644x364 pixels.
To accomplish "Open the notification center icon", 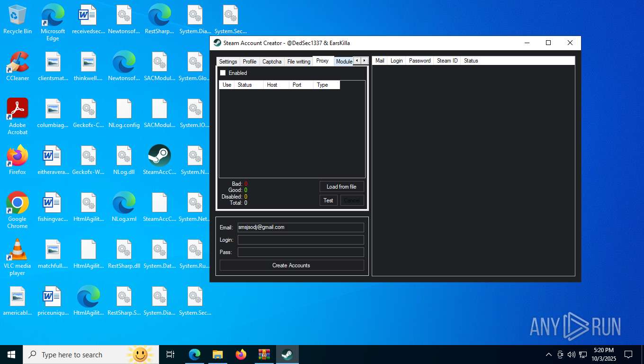I will pos(628,355).
